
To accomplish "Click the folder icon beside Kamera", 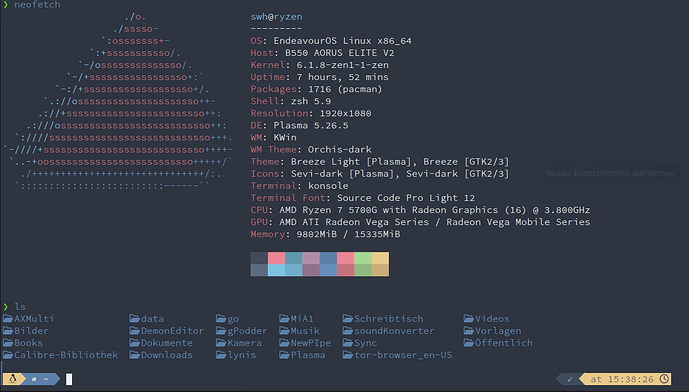I will 221,342.
